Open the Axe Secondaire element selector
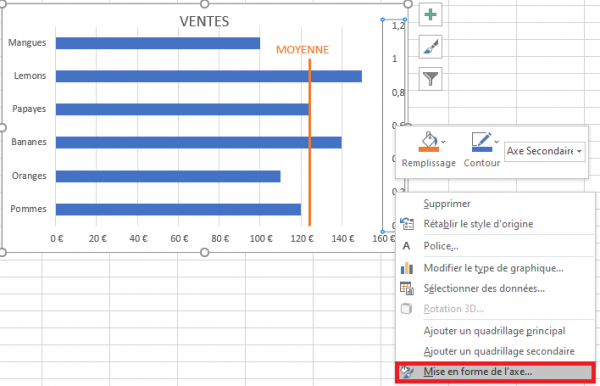The width and height of the screenshot is (600, 386). click(x=545, y=151)
